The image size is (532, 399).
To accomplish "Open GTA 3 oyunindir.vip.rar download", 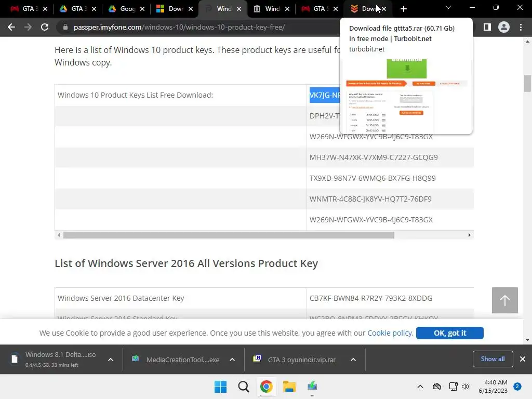I will (295, 360).
